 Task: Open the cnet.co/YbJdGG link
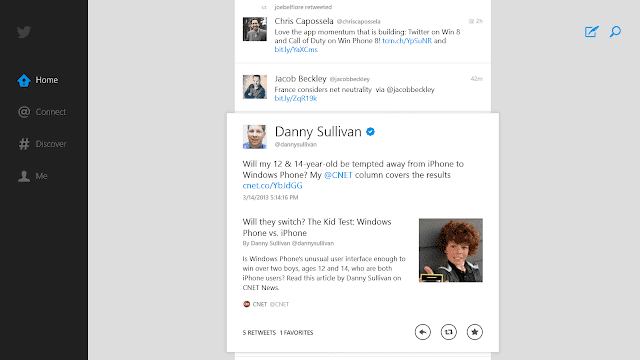tap(273, 186)
